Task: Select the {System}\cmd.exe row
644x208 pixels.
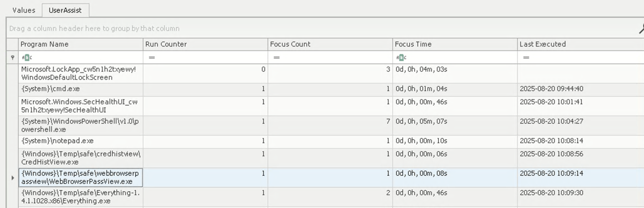Action: point(80,89)
